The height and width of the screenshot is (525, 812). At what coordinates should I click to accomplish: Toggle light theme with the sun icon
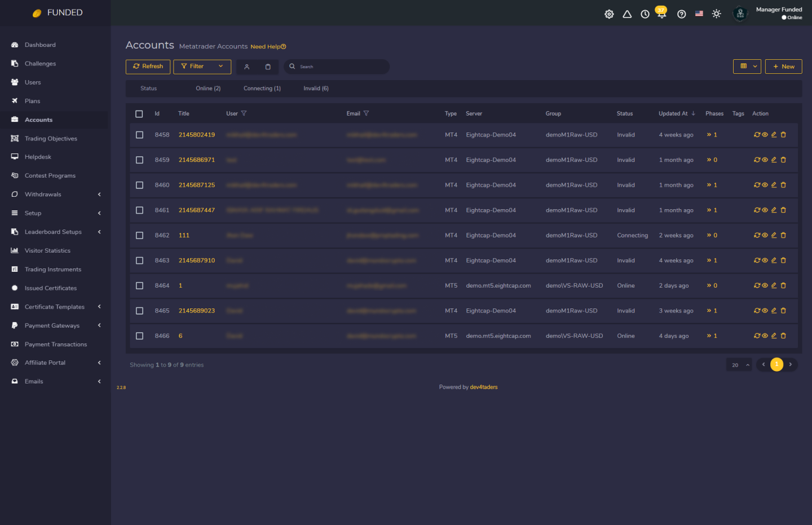click(716, 14)
